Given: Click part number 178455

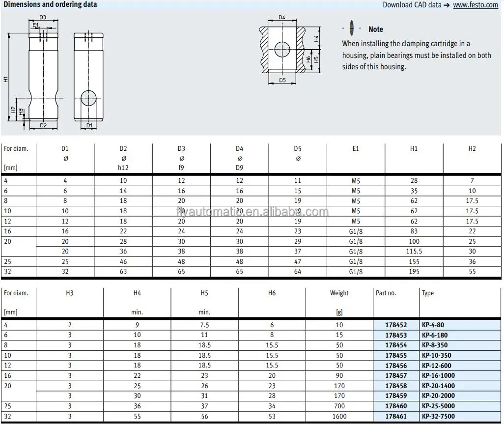Looking at the screenshot, I should (x=396, y=356).
